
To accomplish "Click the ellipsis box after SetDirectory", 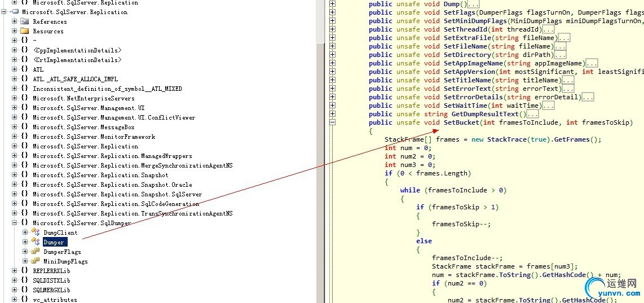I will (x=560, y=55).
